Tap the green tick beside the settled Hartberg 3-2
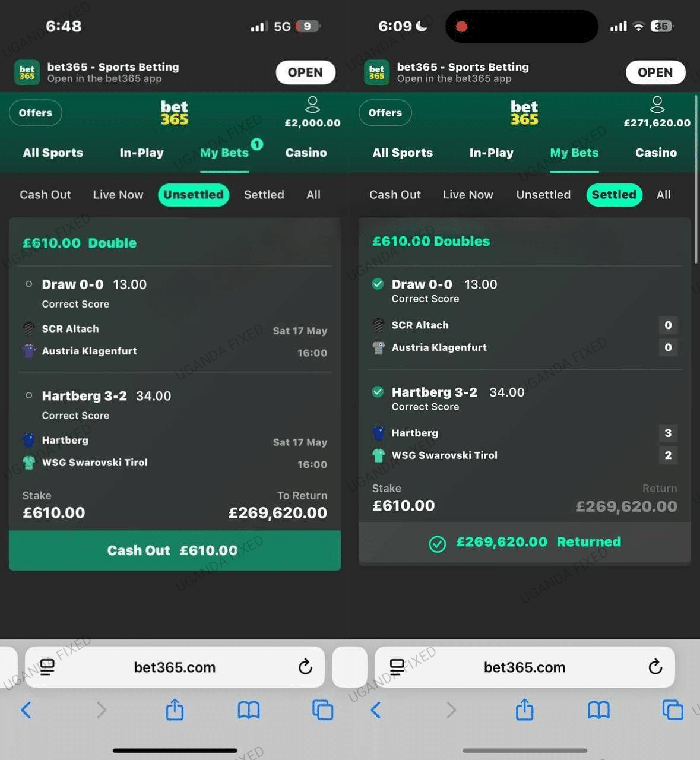This screenshot has width=700, height=760. (378, 392)
